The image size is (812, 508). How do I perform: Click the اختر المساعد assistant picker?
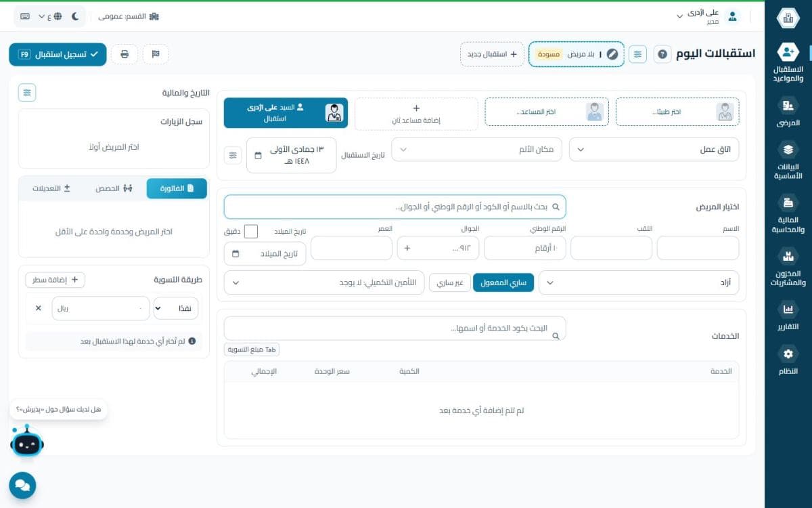click(x=547, y=112)
